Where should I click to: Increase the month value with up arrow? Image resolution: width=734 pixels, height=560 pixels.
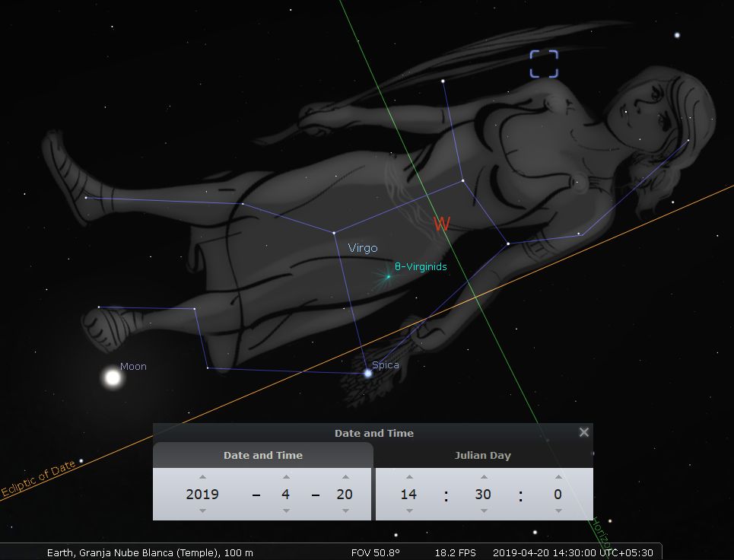[286, 476]
